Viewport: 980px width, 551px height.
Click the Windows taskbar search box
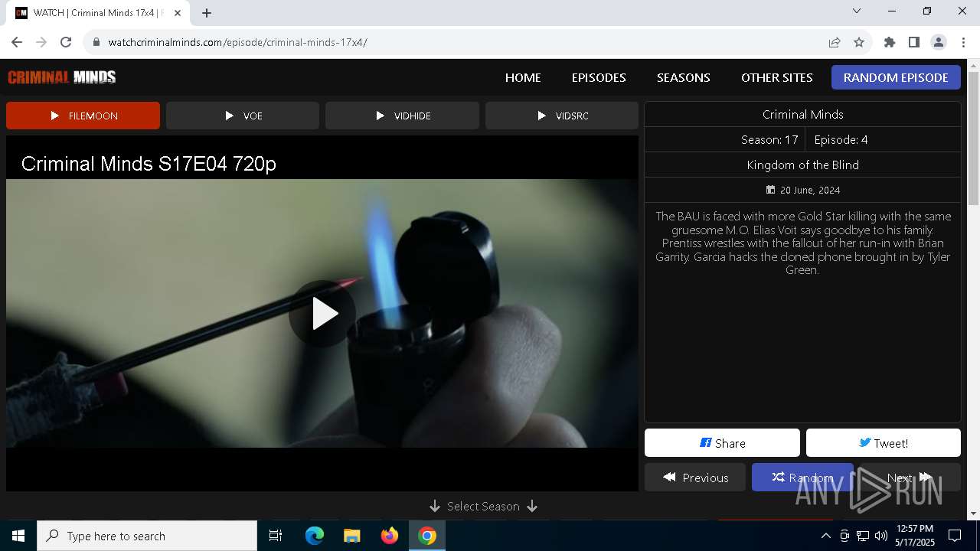click(x=147, y=536)
